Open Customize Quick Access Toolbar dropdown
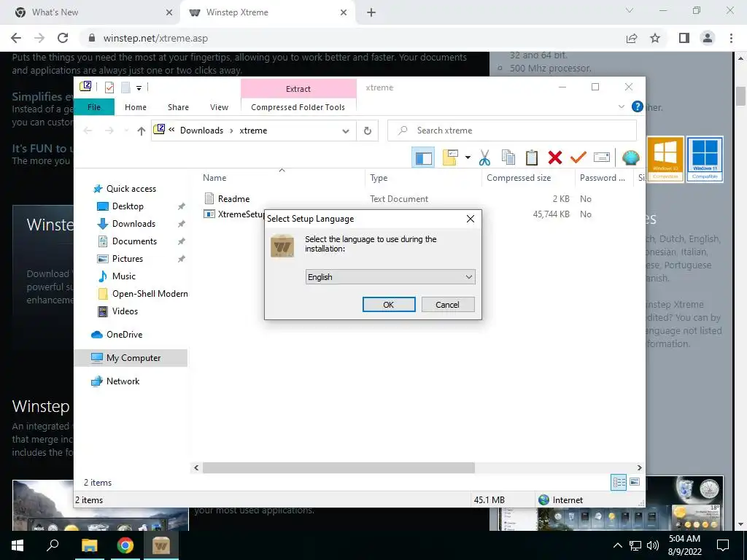 [x=139, y=87]
